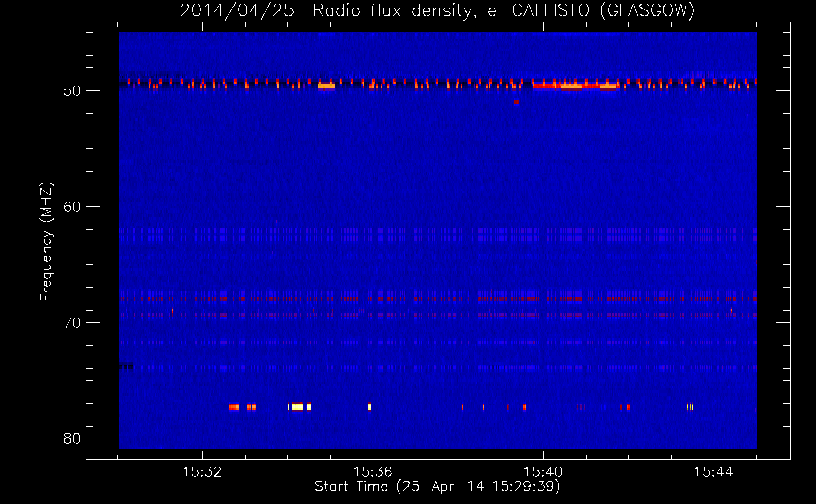Click the 15:36 time tick label
The width and height of the screenshot is (816, 504).
[x=373, y=472]
